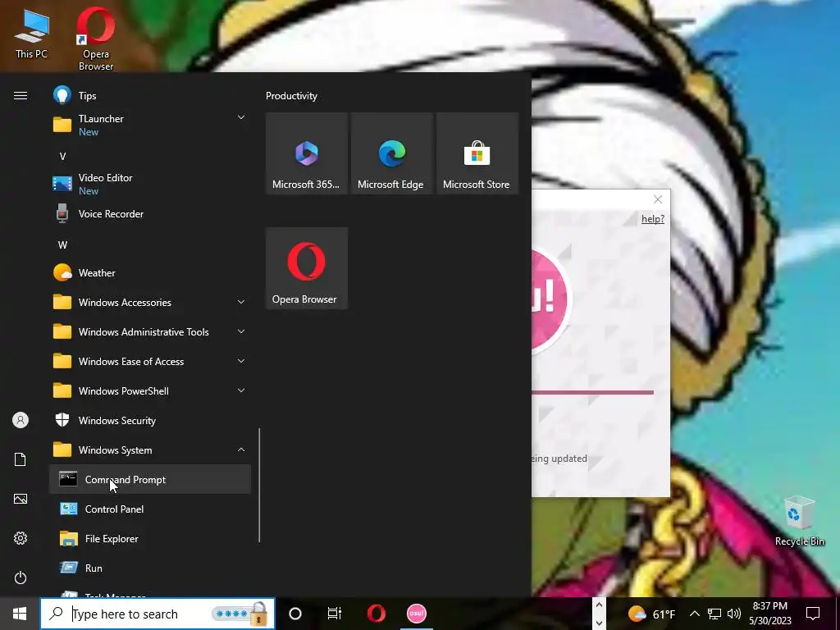Open the network tray icon
Viewport: 840px width, 630px height.
714,614
